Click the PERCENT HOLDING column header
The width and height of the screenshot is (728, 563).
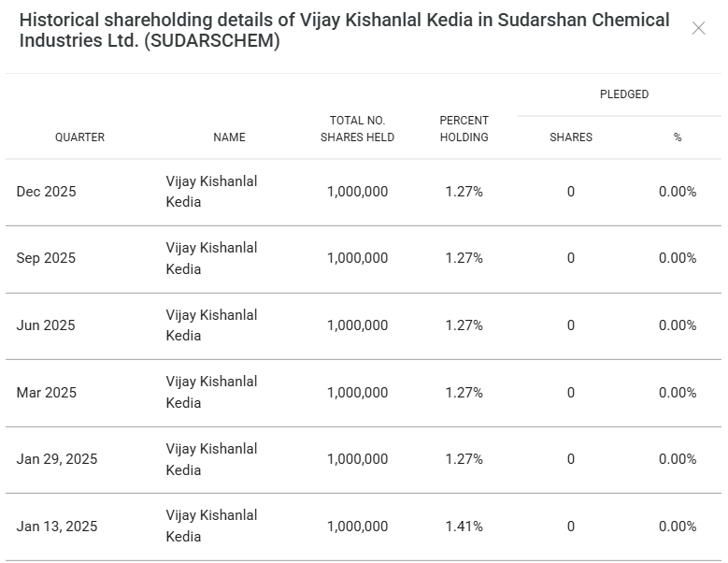click(464, 129)
